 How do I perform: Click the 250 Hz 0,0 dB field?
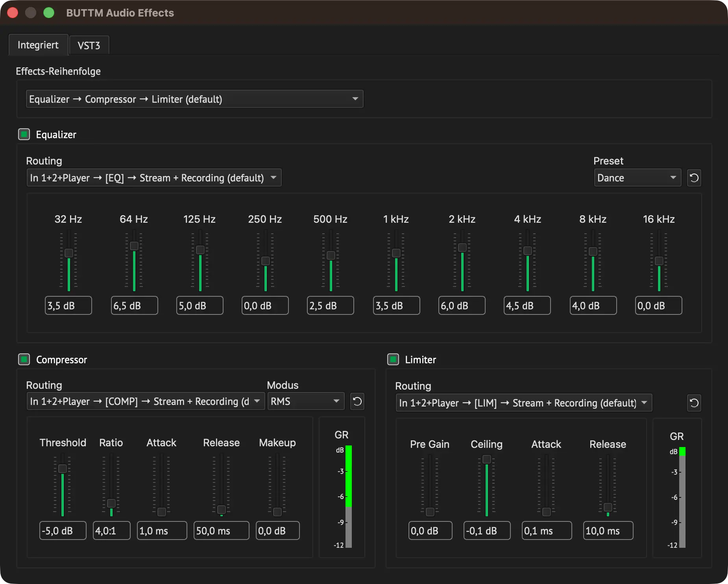265,305
